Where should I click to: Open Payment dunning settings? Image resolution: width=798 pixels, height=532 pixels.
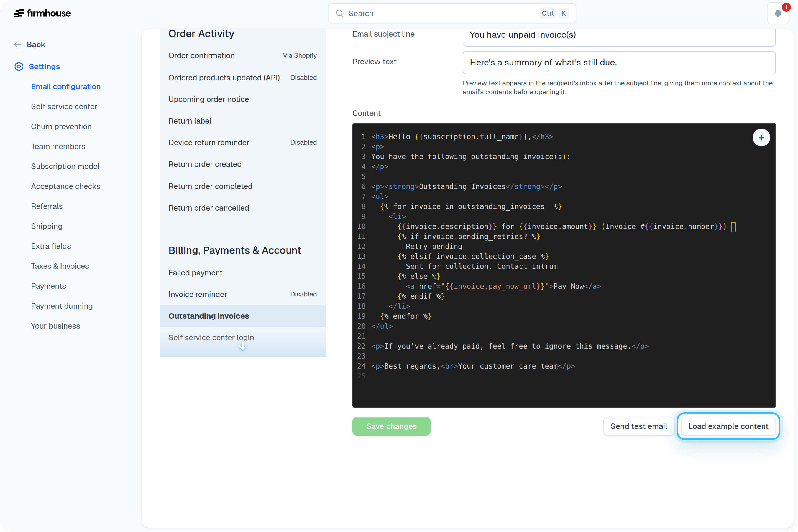62,306
